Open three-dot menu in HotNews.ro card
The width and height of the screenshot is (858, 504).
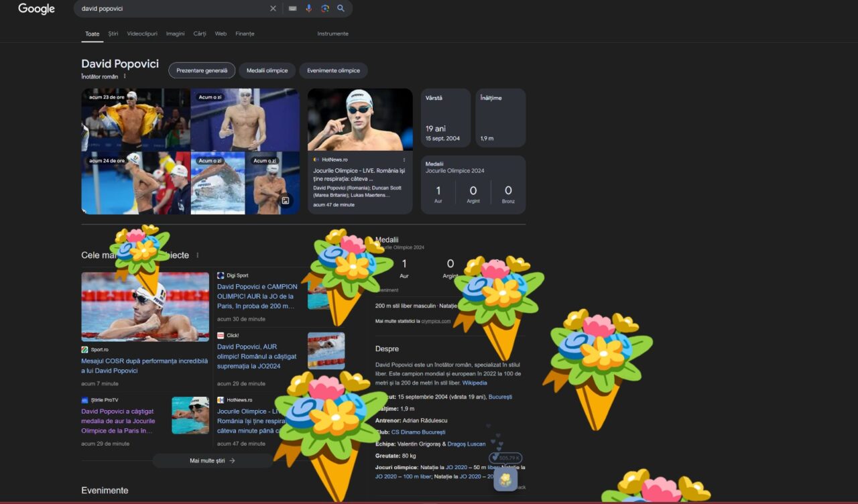[x=404, y=160]
